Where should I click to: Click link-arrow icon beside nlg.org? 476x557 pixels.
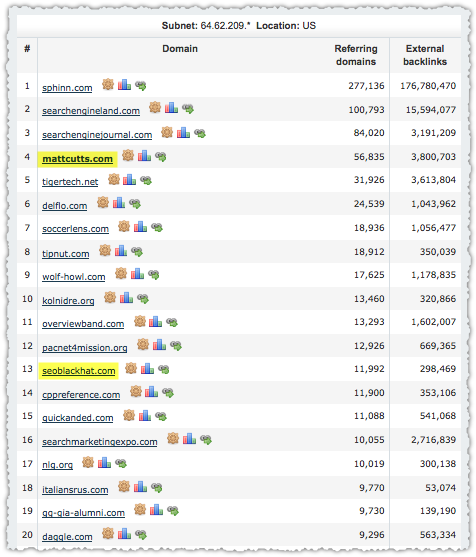coord(121,463)
